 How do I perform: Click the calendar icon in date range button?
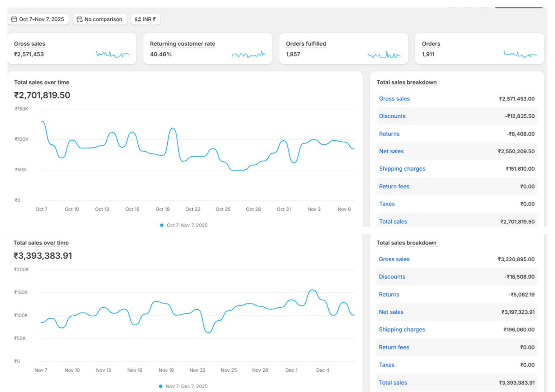[x=14, y=19]
